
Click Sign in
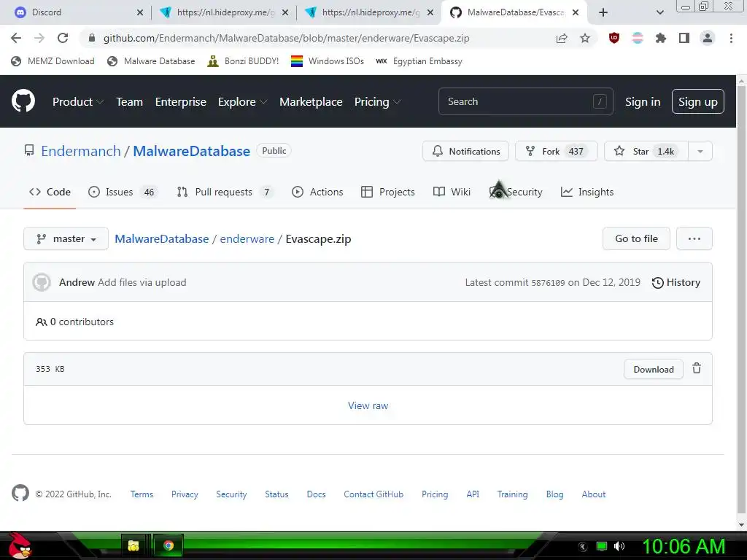point(643,101)
